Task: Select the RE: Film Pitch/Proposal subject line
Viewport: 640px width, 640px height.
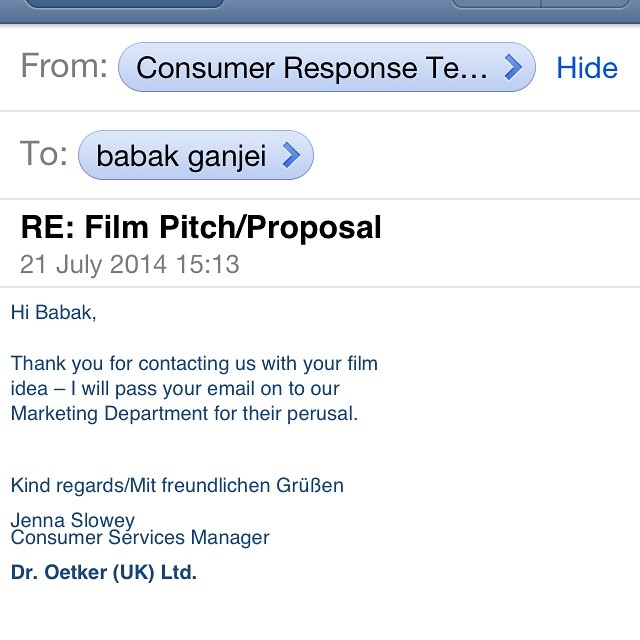Action: click(x=201, y=227)
